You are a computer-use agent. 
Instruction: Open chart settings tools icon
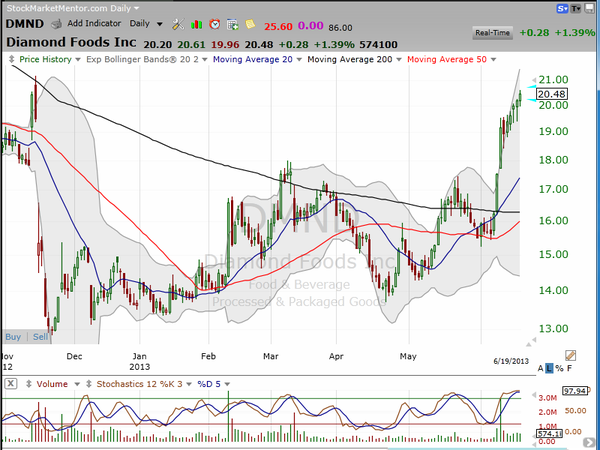pos(178,24)
